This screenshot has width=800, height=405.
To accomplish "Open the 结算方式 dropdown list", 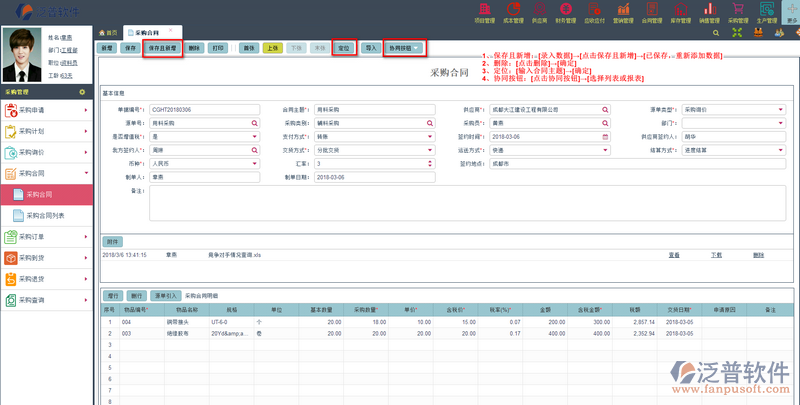I will (x=780, y=149).
